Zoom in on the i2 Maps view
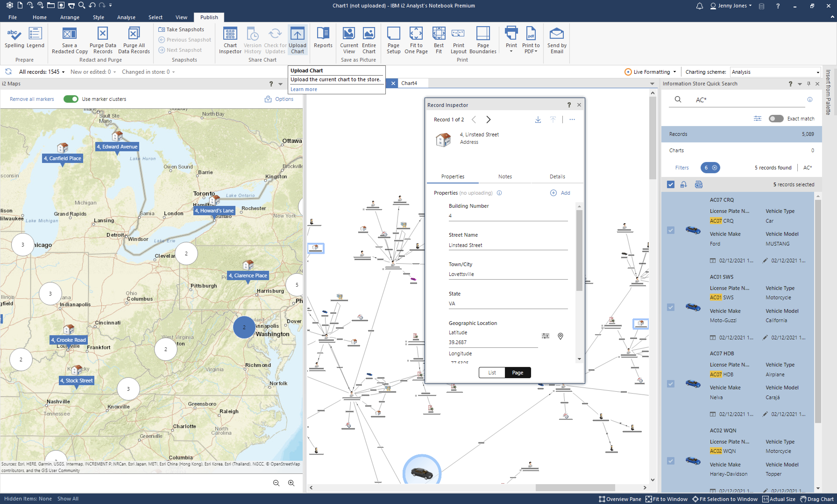The width and height of the screenshot is (837, 504). (291, 483)
